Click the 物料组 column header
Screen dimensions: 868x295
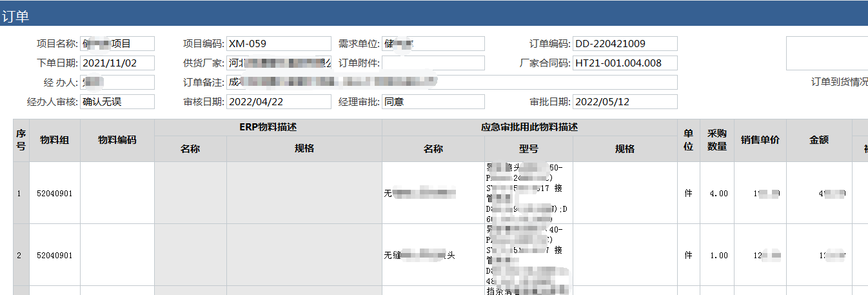tap(55, 140)
